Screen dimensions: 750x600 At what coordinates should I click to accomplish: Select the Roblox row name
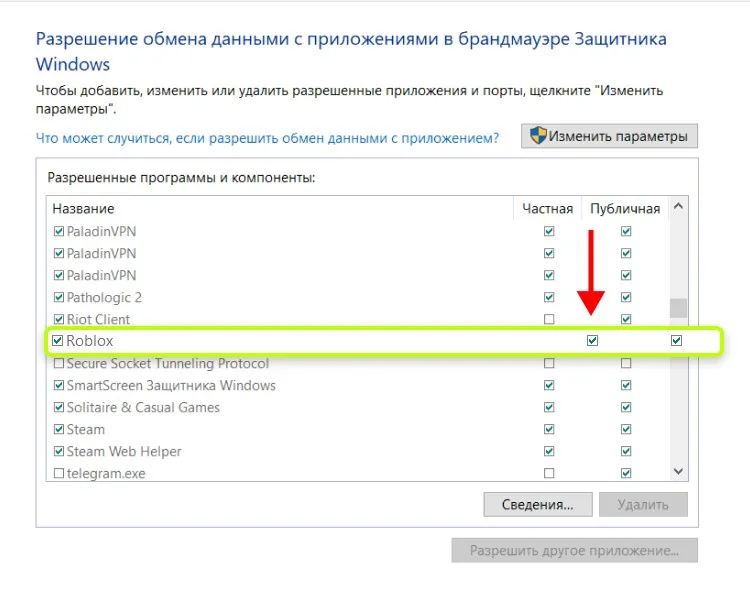point(90,341)
